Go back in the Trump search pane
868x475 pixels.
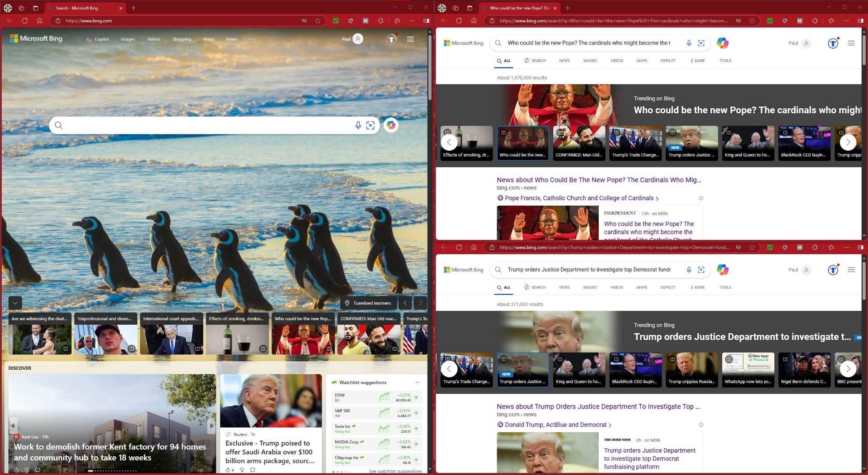(x=444, y=247)
